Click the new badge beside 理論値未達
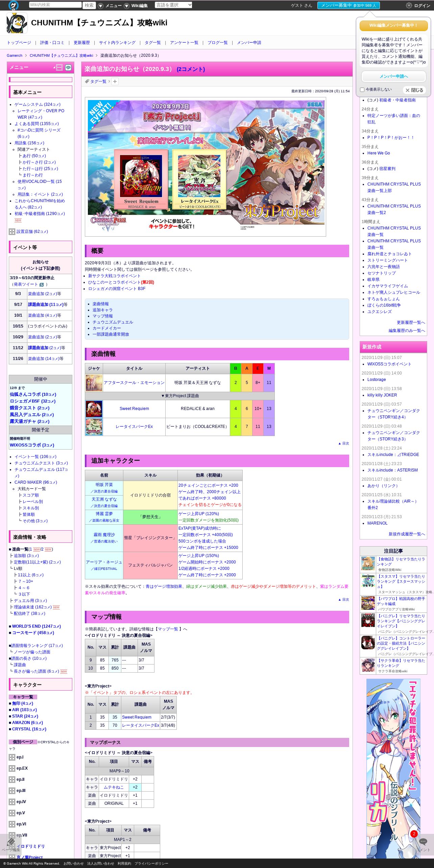The image size is (434, 868). (x=56, y=607)
